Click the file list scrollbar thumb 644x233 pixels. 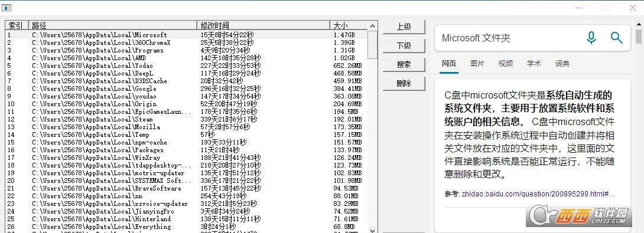point(373,45)
